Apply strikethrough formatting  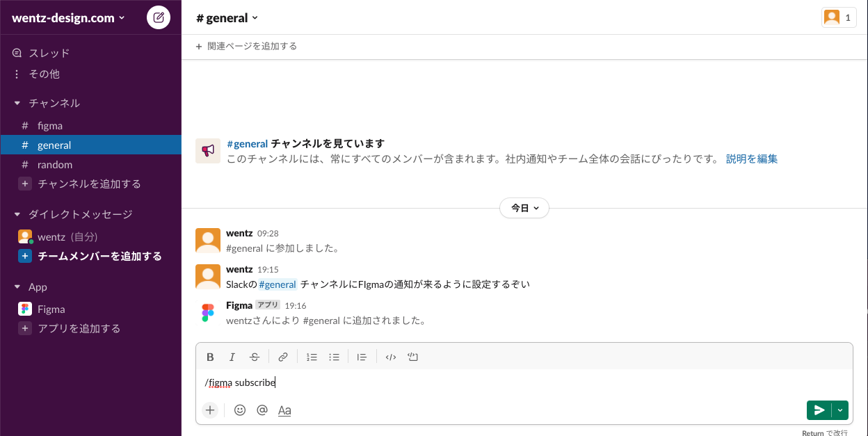point(255,357)
